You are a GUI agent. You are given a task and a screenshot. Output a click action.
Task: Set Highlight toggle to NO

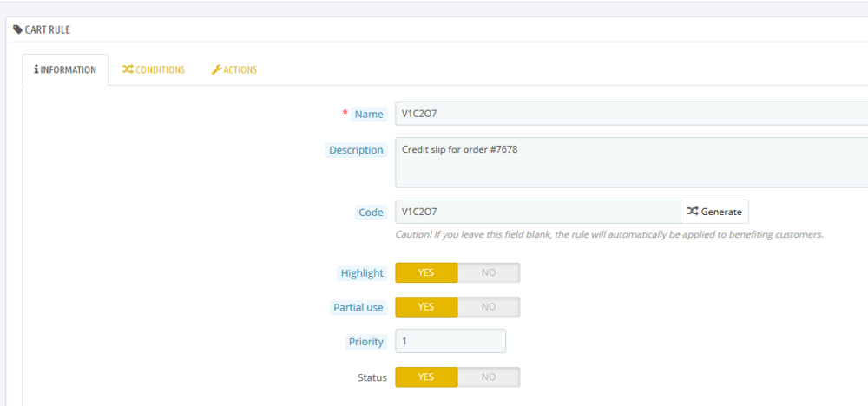click(x=489, y=272)
